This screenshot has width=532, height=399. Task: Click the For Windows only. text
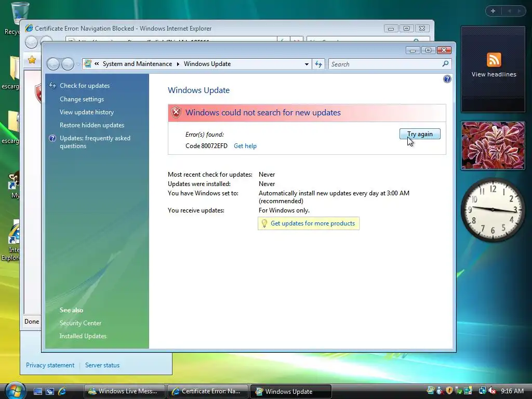[284, 210]
